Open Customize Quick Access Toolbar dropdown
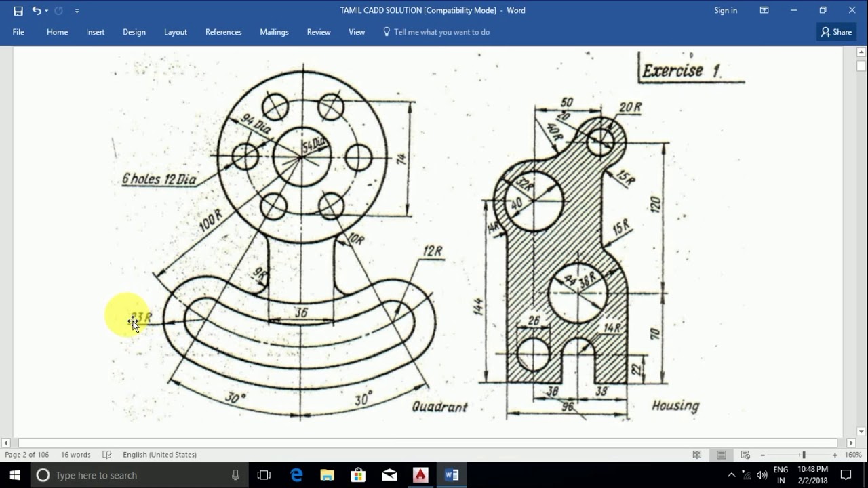This screenshot has width=868, height=488. [x=77, y=11]
